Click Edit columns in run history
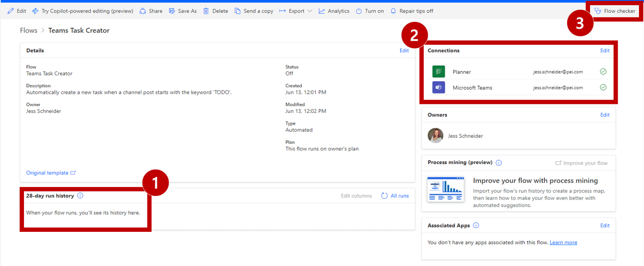 point(356,196)
